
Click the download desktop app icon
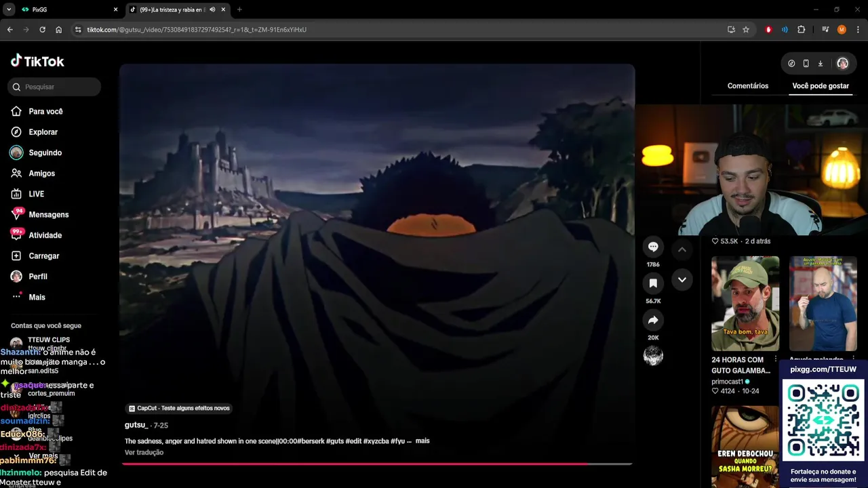point(820,63)
